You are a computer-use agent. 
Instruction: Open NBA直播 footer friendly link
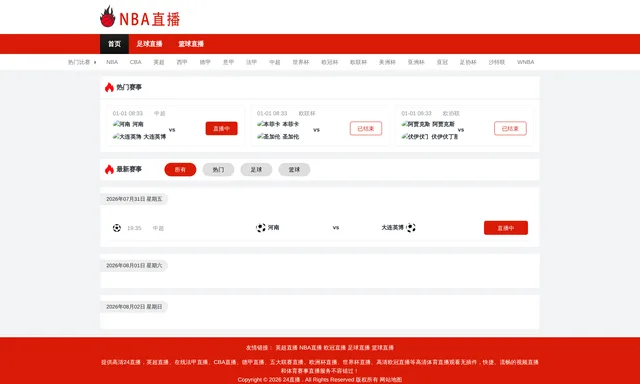click(x=311, y=348)
